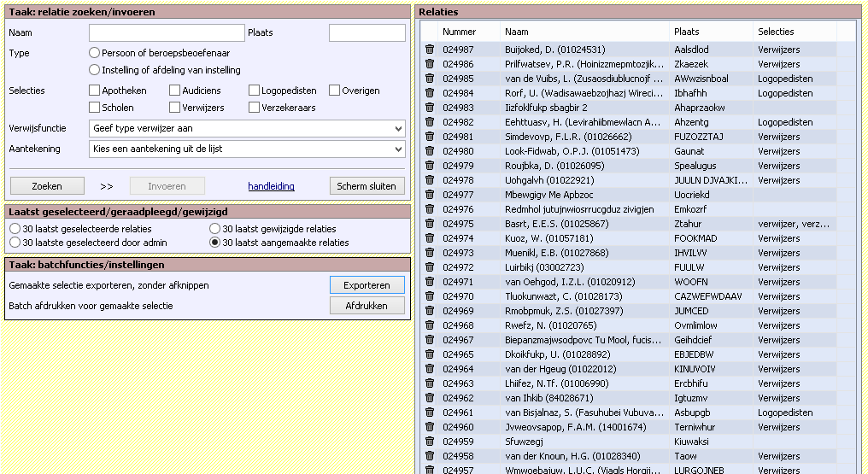The height and width of the screenshot is (474, 868).
Task: Click trash icon for row 024984 Rorf
Action: 430,93
